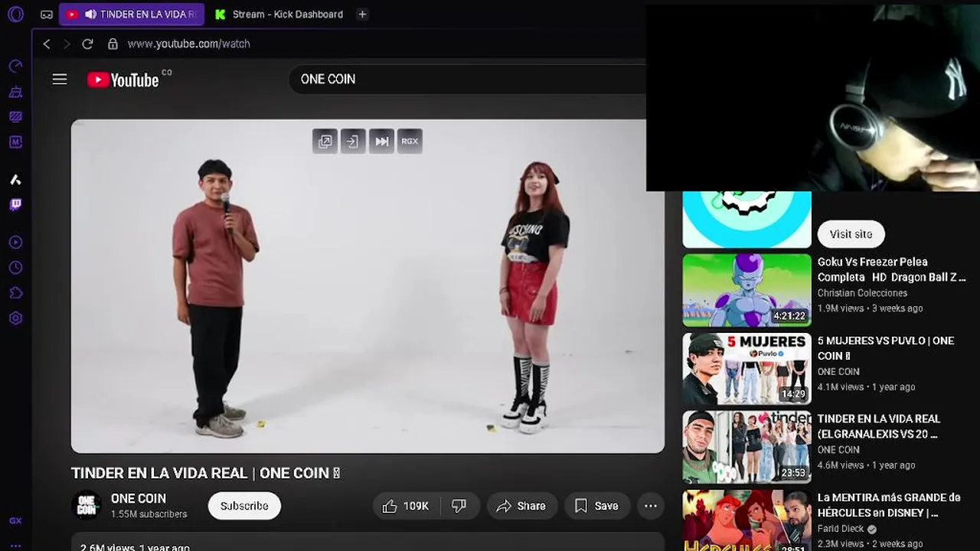Click the 1.55M subscribers text
The image size is (980, 551).
pos(149,514)
